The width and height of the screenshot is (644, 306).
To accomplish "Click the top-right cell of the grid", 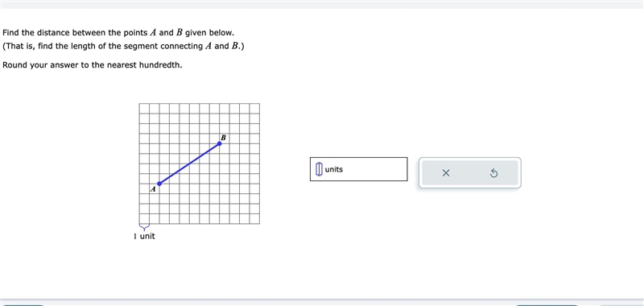I will [x=254, y=109].
